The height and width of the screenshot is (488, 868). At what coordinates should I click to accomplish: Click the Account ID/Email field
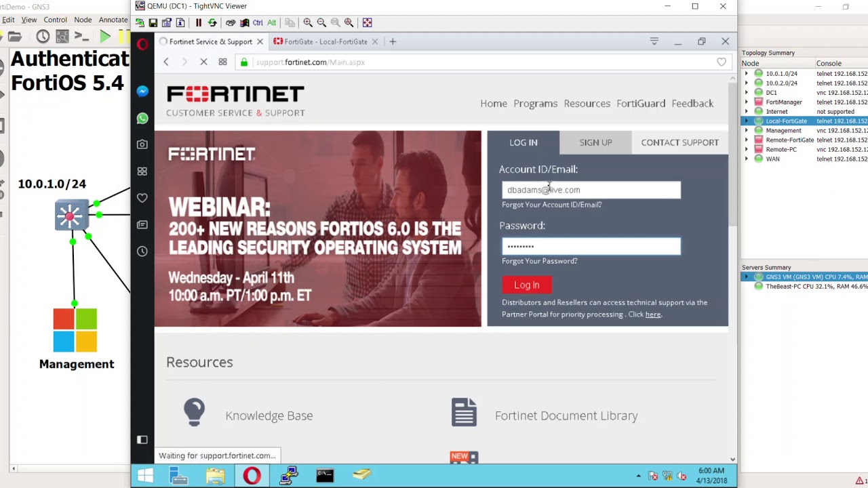[591, 190]
